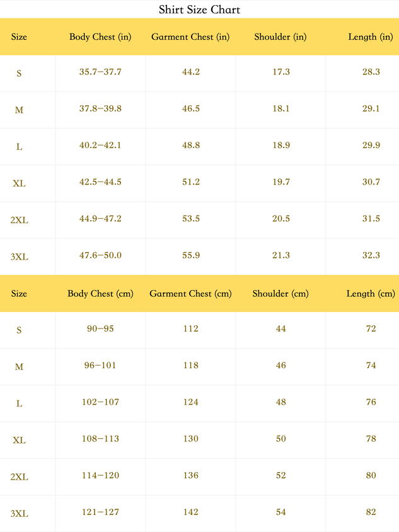
Task: Select the 46.5 garment chest value
Action: [191, 108]
